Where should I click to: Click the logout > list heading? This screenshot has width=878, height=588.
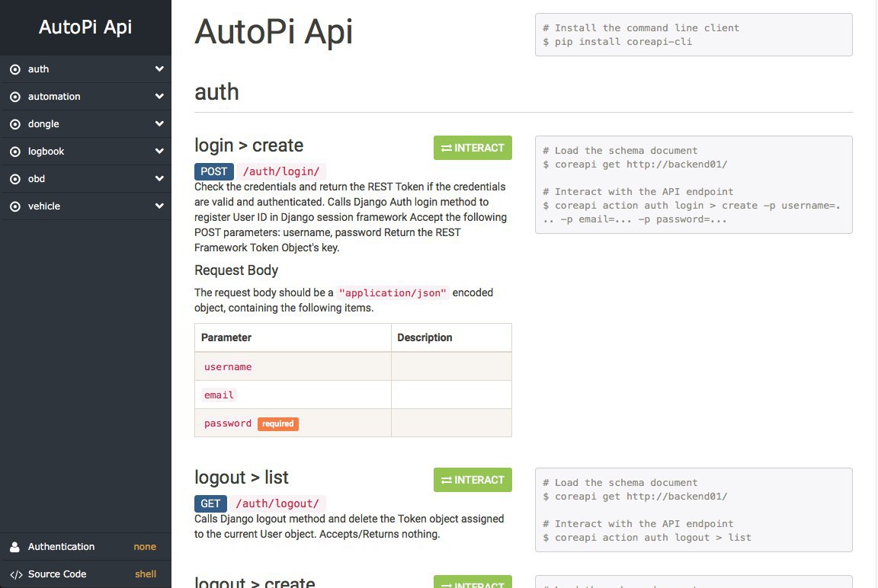click(242, 478)
